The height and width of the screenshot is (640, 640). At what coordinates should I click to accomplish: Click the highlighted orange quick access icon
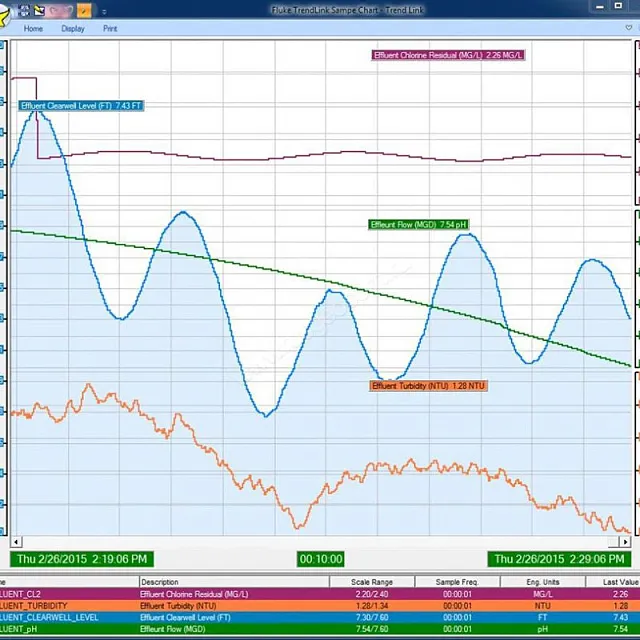click(84, 11)
